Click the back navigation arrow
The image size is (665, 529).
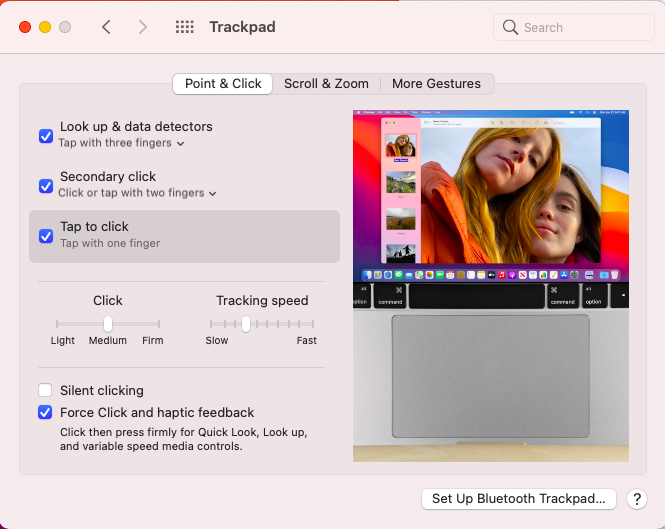click(x=107, y=27)
